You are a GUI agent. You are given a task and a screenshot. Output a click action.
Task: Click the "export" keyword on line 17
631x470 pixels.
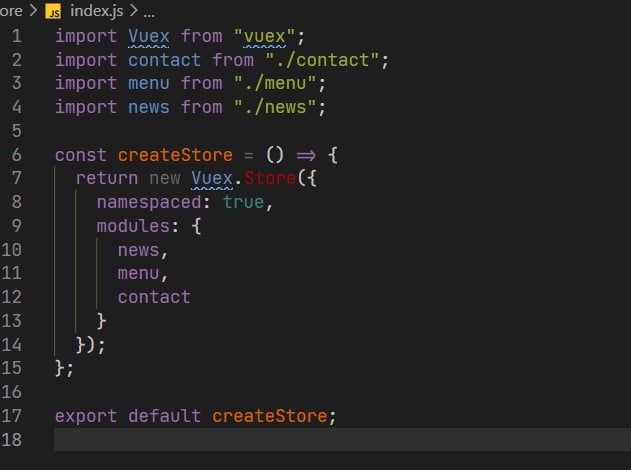86,416
